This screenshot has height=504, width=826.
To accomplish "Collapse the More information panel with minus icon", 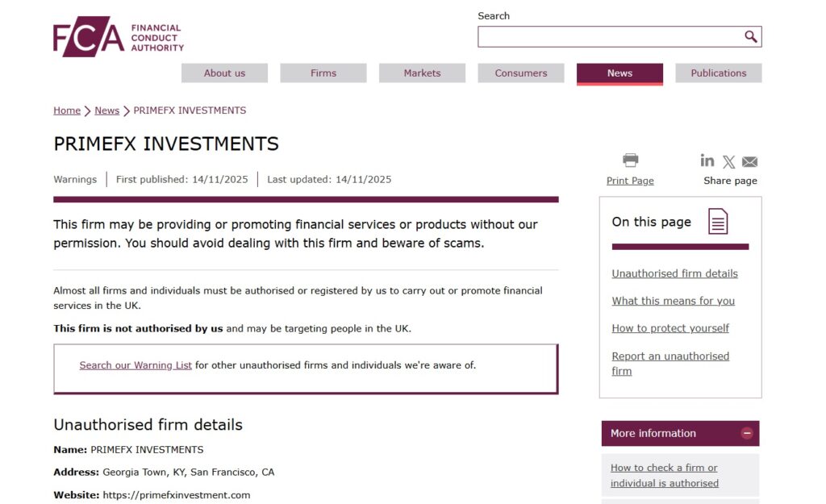I will coord(747,433).
